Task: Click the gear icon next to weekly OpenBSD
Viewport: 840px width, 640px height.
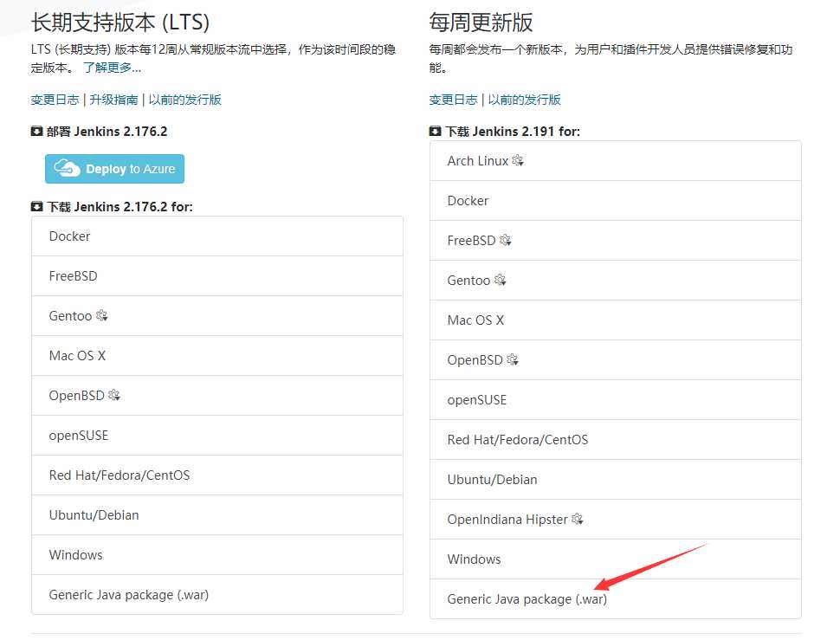Action: pos(513,359)
